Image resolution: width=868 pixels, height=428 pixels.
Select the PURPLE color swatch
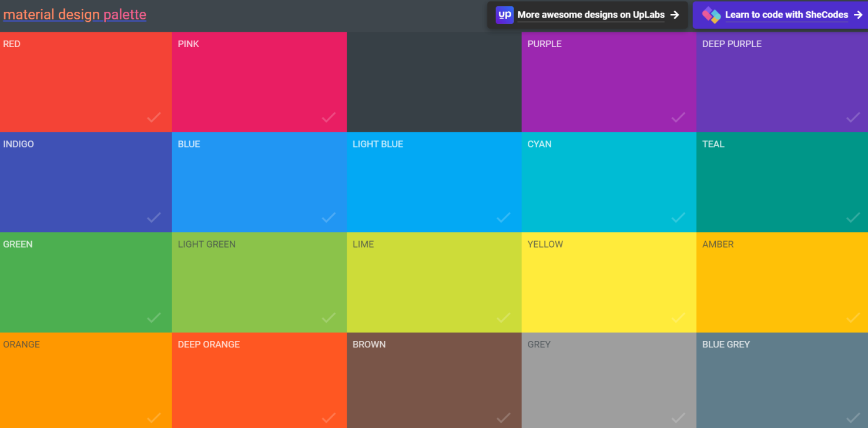(x=609, y=82)
